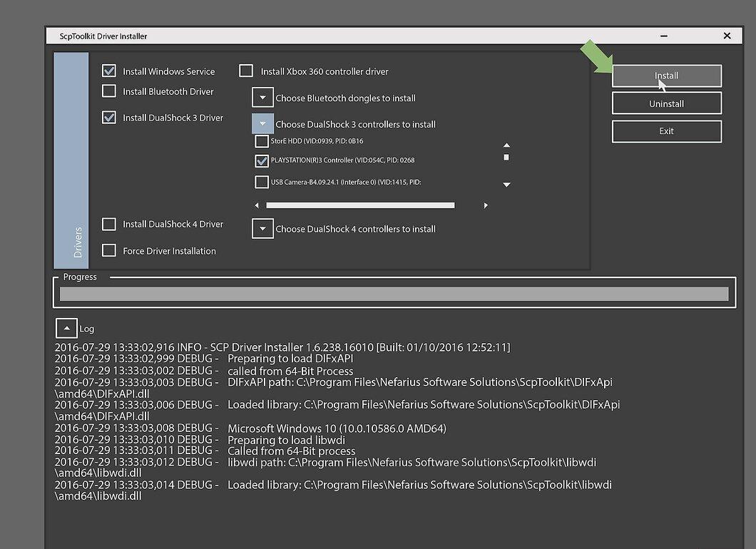Click the device list scroll-down arrow
756x549 pixels.
pyautogui.click(x=506, y=185)
